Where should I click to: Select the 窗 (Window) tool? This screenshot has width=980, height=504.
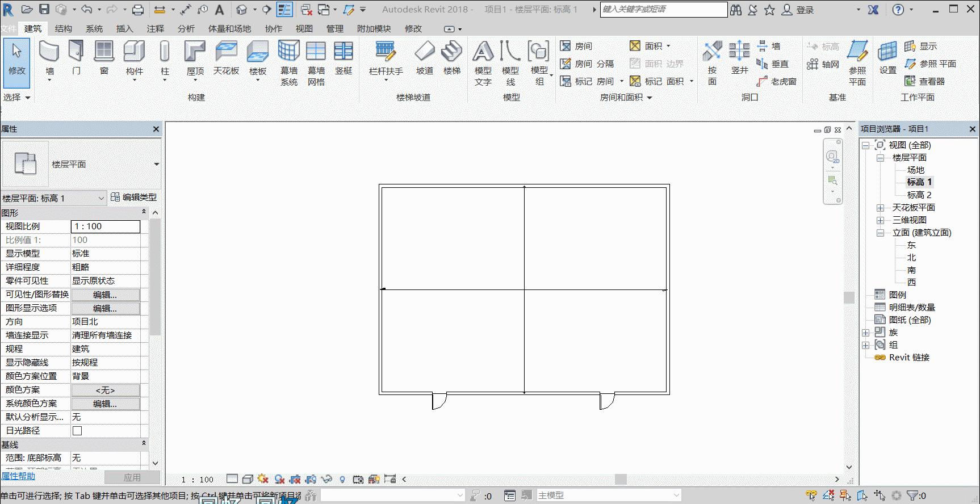click(x=104, y=58)
